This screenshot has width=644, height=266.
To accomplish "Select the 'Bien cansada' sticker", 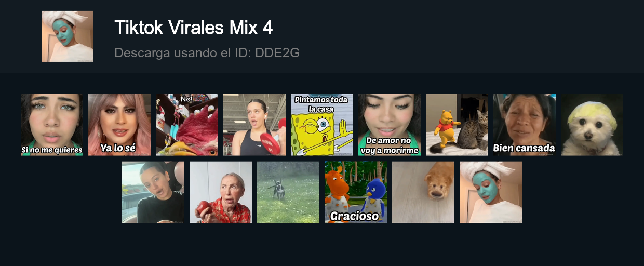I will (x=525, y=125).
